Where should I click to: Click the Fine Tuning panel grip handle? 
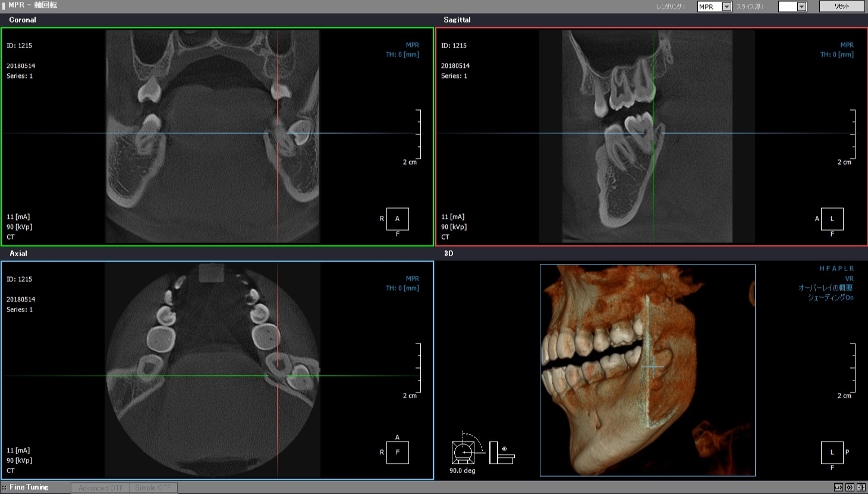tap(4, 488)
